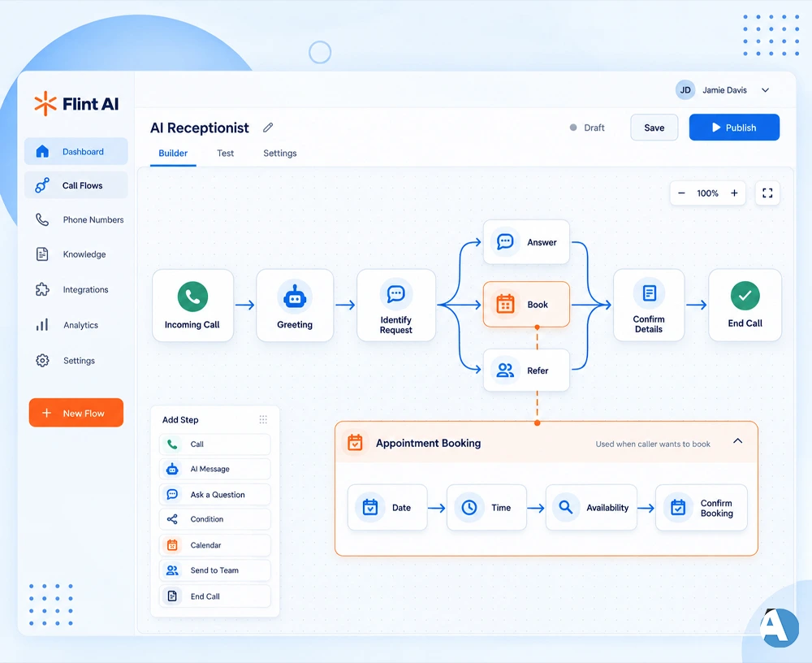Open Call Flows section
Image resolution: width=812 pixels, height=663 pixels.
(x=76, y=185)
